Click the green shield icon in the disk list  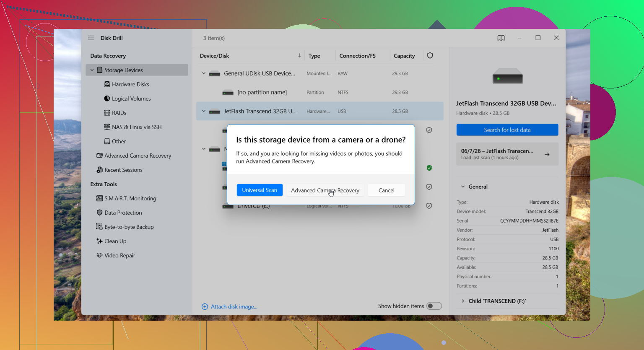pos(429,168)
